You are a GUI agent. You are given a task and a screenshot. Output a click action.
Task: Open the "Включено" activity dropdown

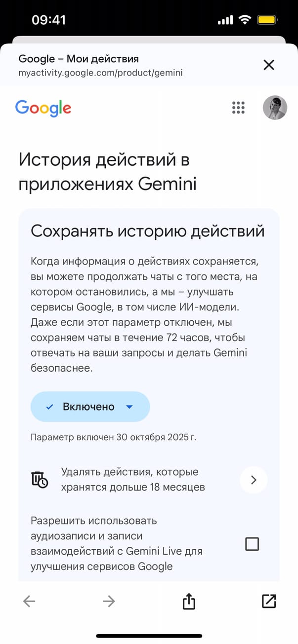89,407
